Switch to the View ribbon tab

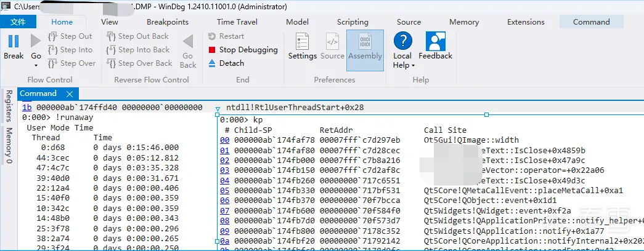click(109, 22)
